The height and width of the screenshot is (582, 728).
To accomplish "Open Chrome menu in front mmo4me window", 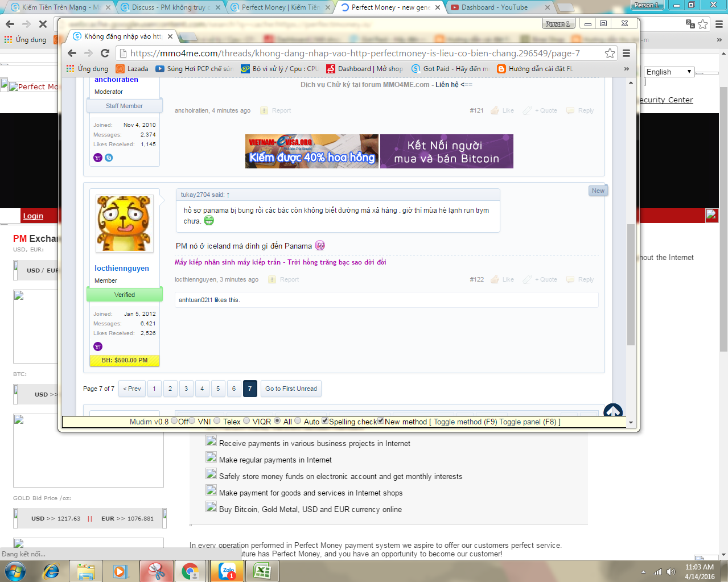I will pyautogui.click(x=626, y=53).
